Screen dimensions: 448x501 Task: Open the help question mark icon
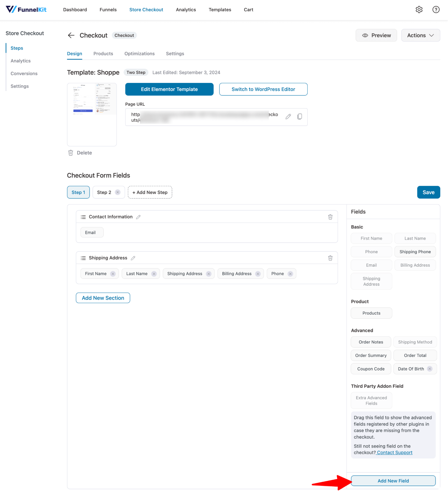click(436, 10)
